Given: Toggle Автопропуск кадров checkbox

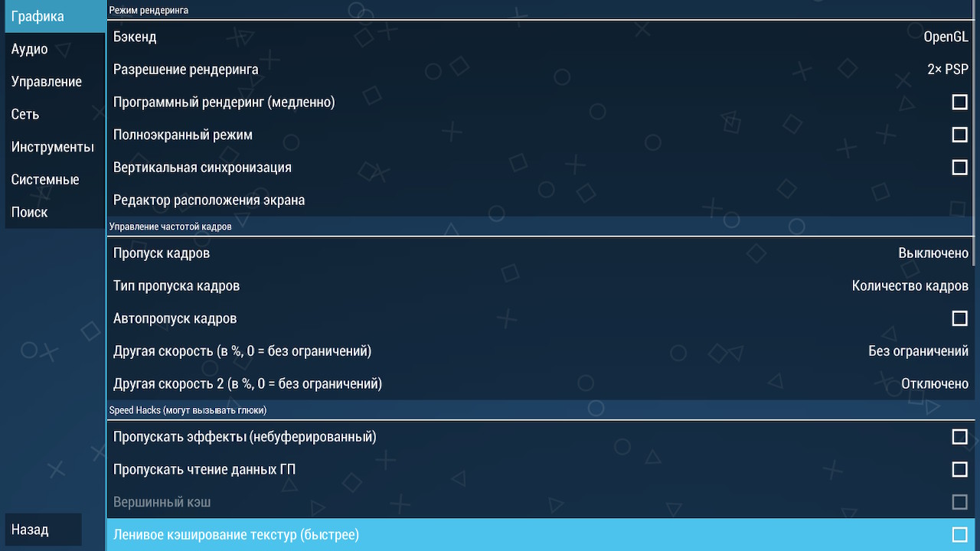Looking at the screenshot, I should point(959,318).
